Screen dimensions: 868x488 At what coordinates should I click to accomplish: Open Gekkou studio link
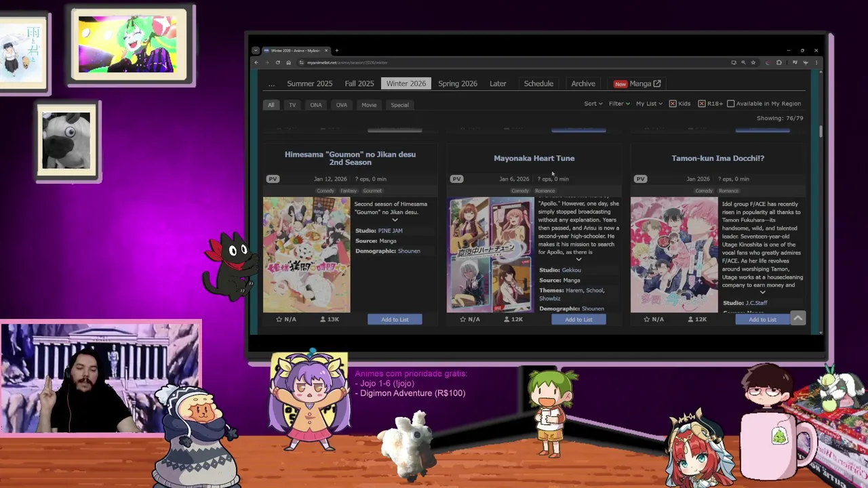pyautogui.click(x=571, y=270)
